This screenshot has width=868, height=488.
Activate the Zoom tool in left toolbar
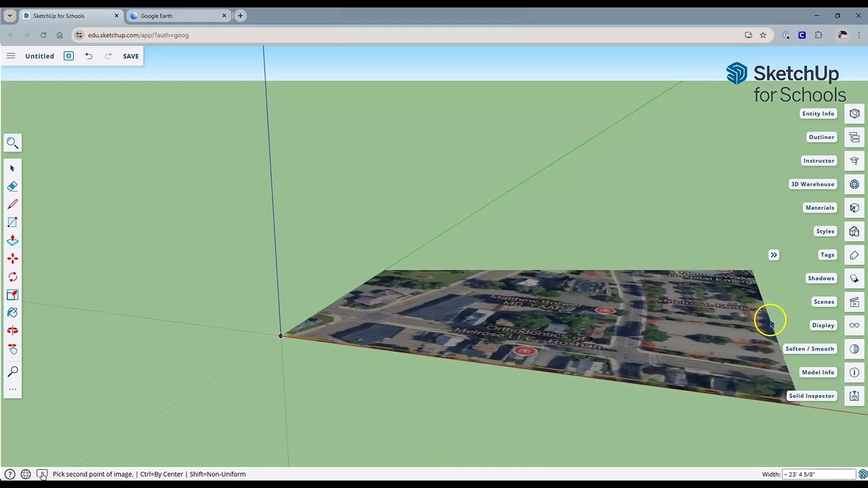pyautogui.click(x=12, y=371)
